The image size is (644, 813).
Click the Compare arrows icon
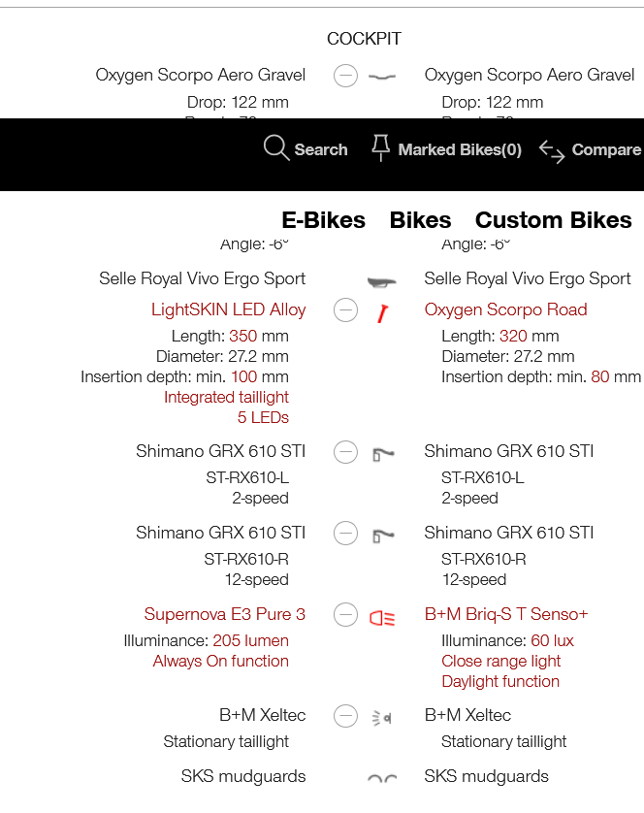point(552,152)
